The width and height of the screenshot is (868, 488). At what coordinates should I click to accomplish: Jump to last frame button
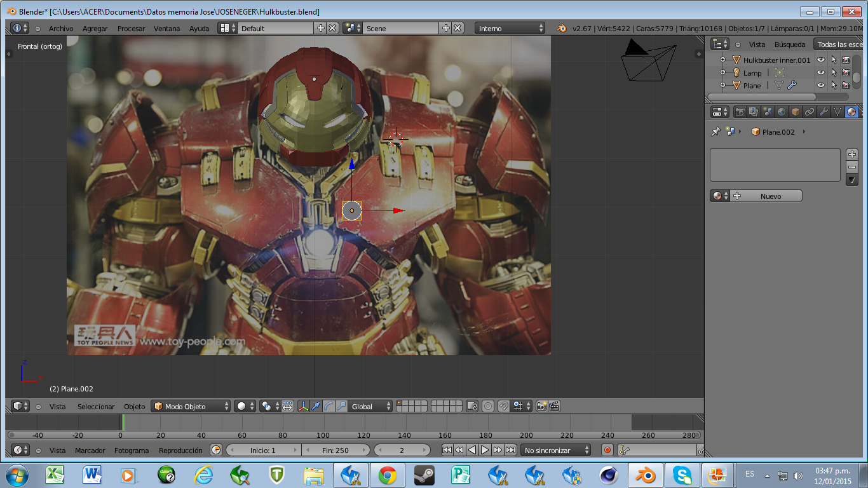[x=510, y=450]
